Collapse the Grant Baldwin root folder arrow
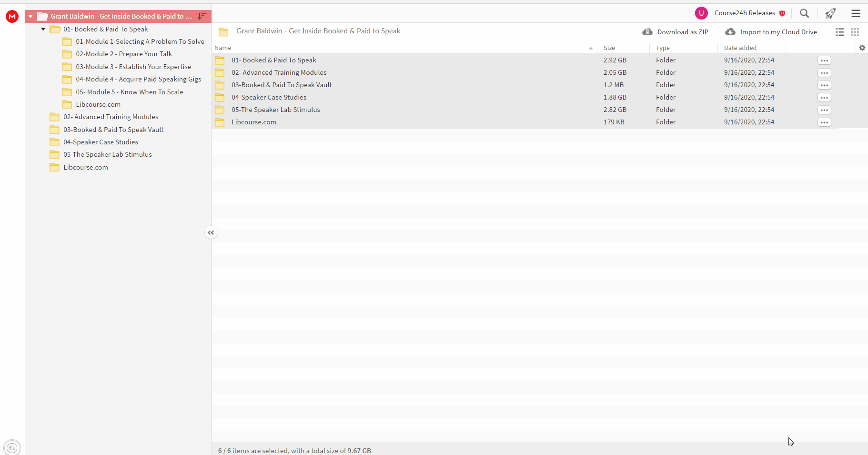This screenshot has width=868, height=455. point(30,16)
